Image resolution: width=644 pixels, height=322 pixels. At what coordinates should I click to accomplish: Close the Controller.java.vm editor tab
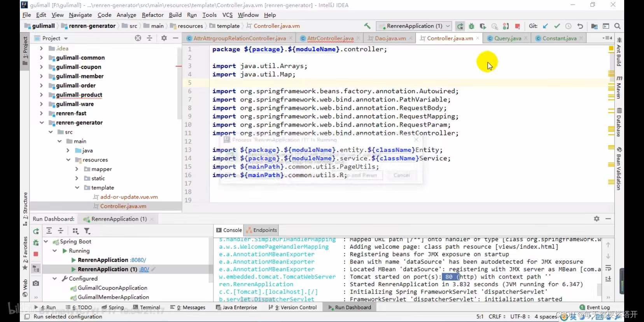[x=478, y=38]
